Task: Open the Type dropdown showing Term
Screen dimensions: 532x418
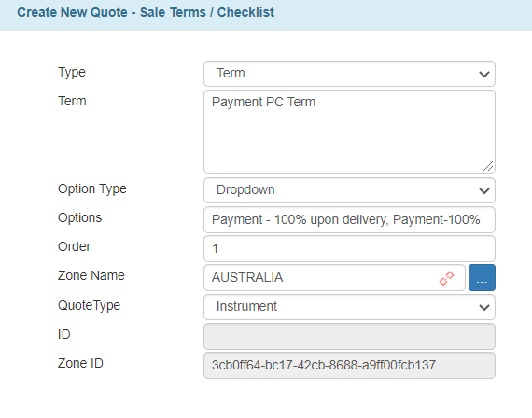Action: click(349, 74)
